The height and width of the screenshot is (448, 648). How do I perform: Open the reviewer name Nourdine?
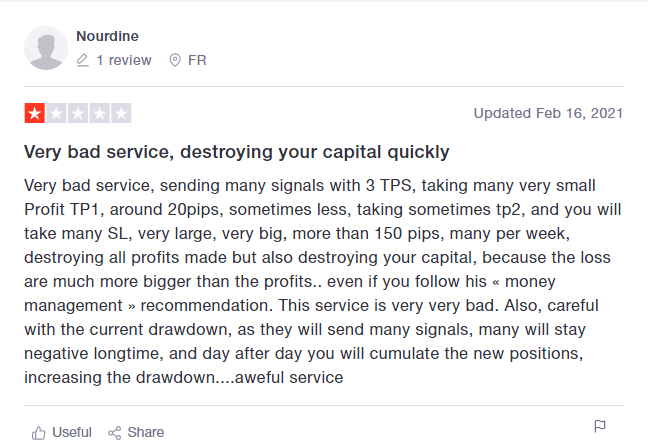(x=107, y=36)
